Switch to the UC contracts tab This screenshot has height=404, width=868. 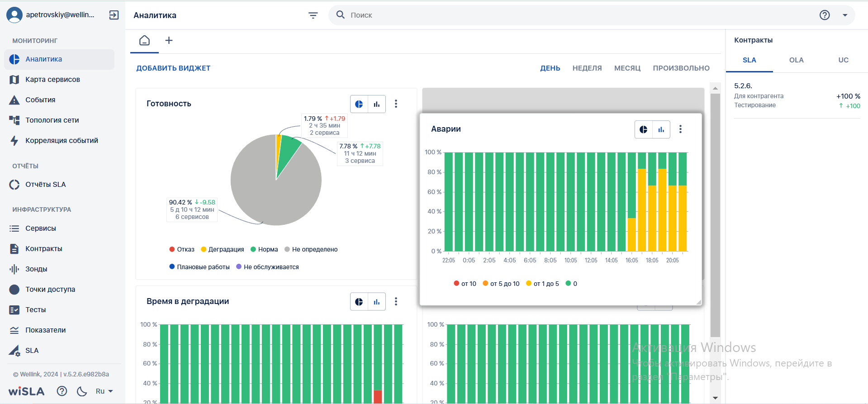click(844, 60)
